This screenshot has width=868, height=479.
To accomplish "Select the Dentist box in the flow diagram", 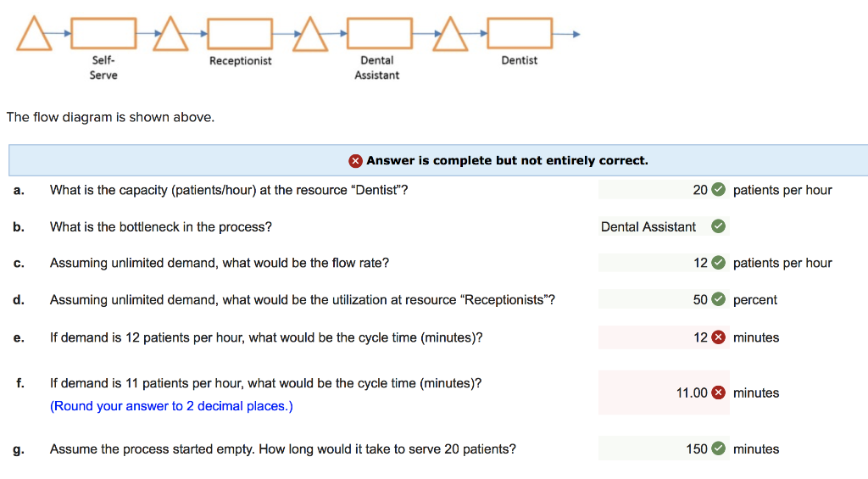I will 519,33.
